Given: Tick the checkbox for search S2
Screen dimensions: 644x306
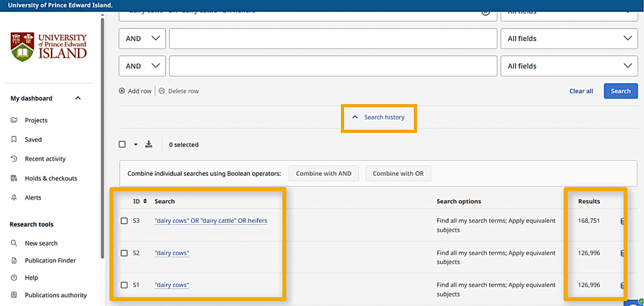Looking at the screenshot, I should click(x=123, y=253).
